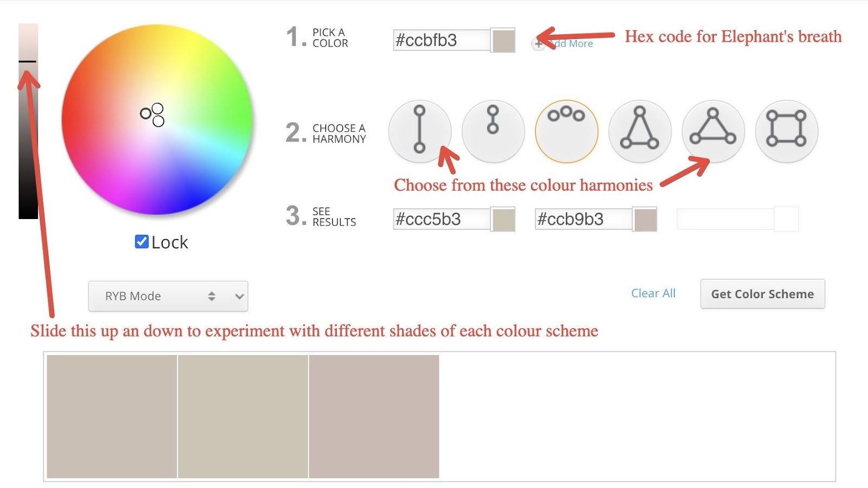Click the #ccb9b3 result color swatch

pyautogui.click(x=646, y=220)
